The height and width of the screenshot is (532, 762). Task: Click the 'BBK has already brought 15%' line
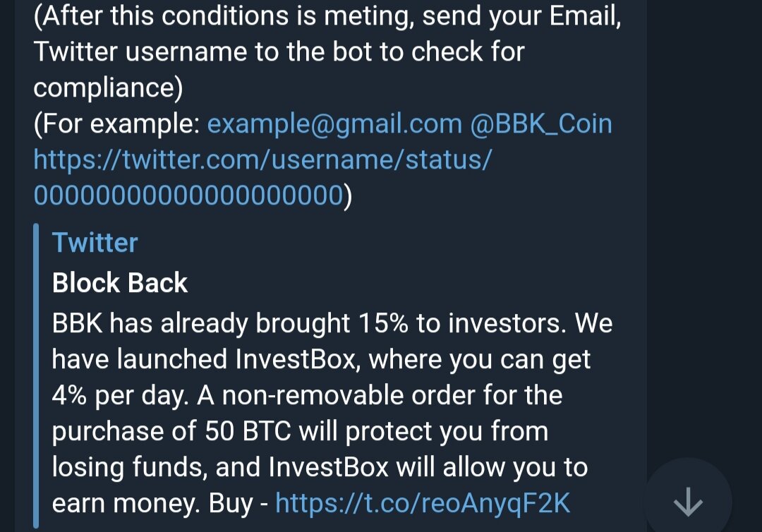[x=332, y=323]
